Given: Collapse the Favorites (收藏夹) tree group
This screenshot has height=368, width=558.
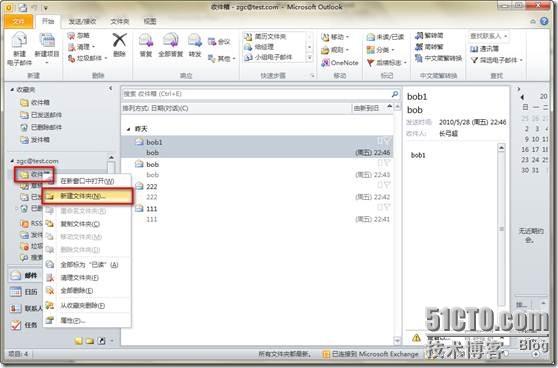Looking at the screenshot, I should point(12,90).
